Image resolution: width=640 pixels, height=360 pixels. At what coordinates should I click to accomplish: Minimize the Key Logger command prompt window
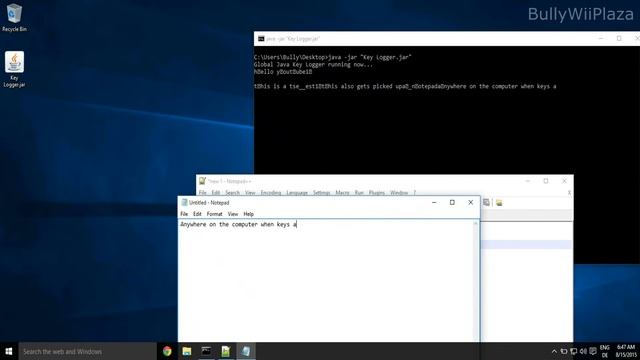[601, 38]
